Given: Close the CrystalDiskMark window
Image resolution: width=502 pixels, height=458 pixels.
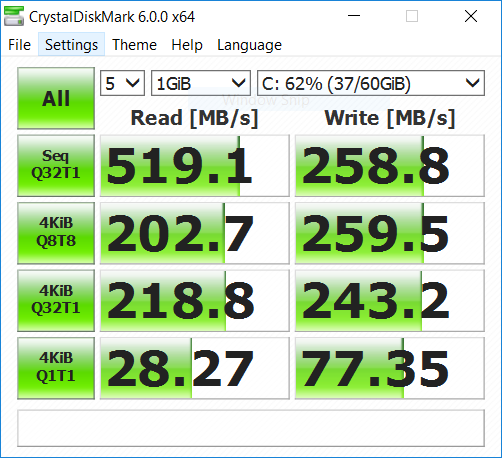Looking at the screenshot, I should tap(471, 16).
